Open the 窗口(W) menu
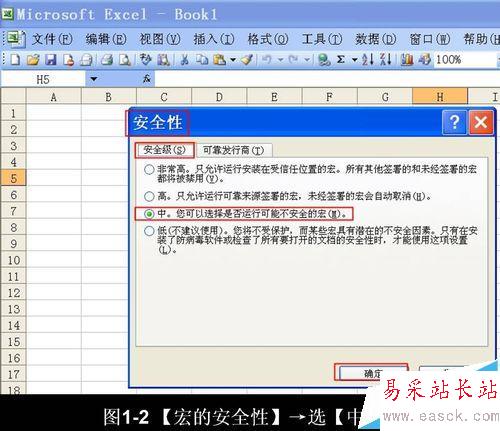Image resolution: width=500 pixels, height=431 pixels. coord(430,39)
